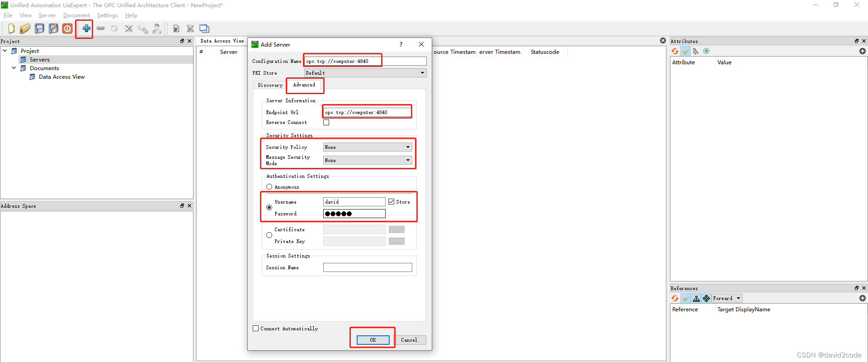Enable Connect Automatically checkbox
The image size is (868, 362).
[256, 329]
